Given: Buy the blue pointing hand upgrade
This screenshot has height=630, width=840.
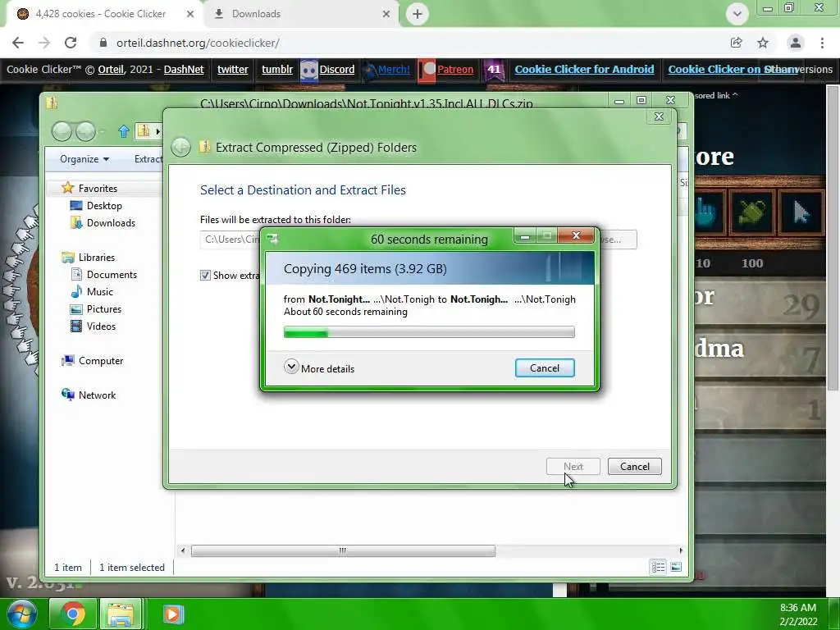Looking at the screenshot, I should (710, 212).
